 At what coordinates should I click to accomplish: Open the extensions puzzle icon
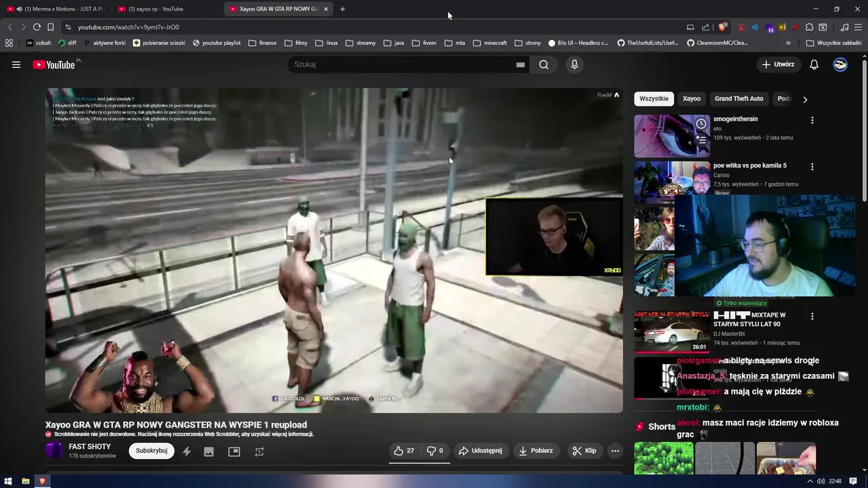click(x=809, y=27)
